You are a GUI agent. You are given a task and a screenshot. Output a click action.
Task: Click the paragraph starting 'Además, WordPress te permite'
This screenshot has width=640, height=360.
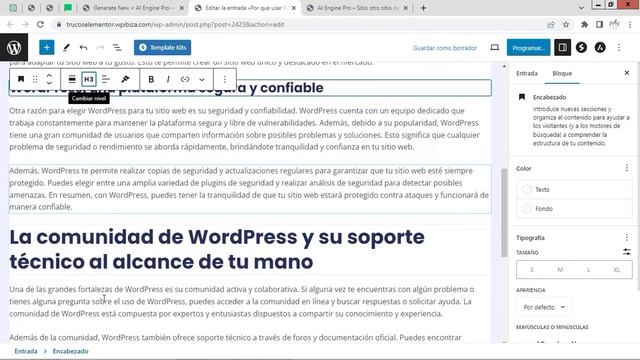[x=250, y=189]
